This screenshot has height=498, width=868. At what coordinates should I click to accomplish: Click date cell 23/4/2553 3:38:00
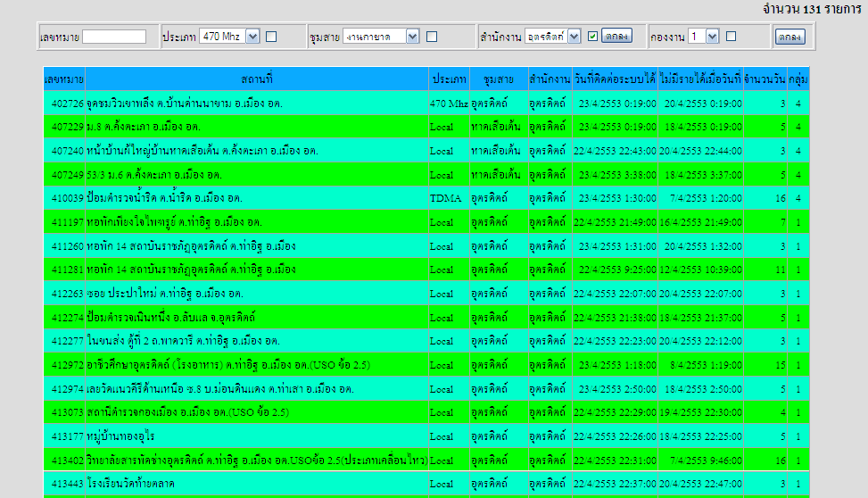615,175
